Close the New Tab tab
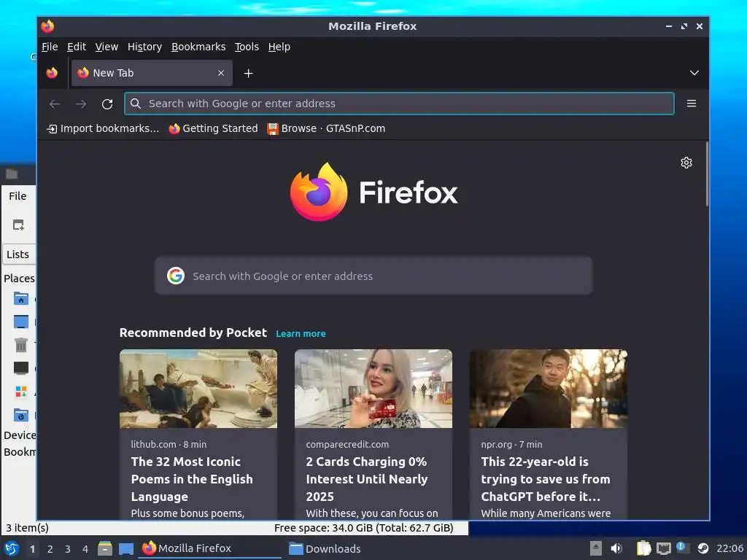The image size is (747, 560). 221,73
